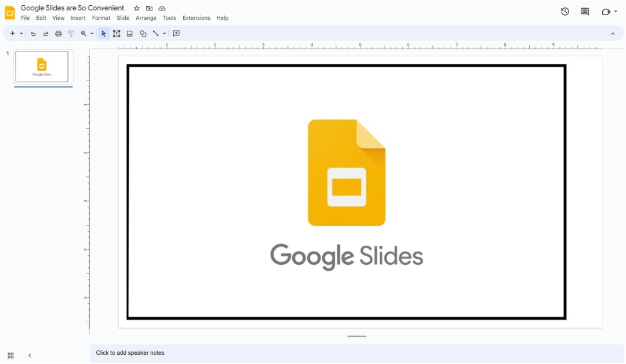The width and height of the screenshot is (626, 364).
Task: Select the Paint format tool
Action: tap(70, 33)
